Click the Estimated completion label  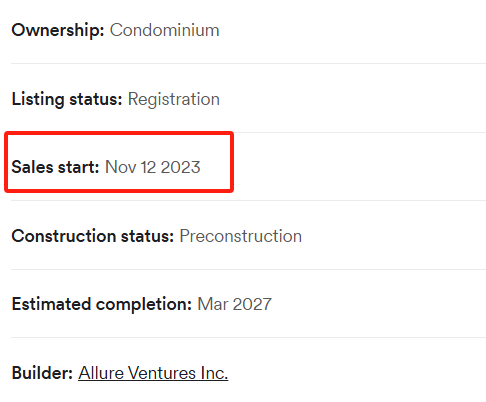[x=102, y=304]
